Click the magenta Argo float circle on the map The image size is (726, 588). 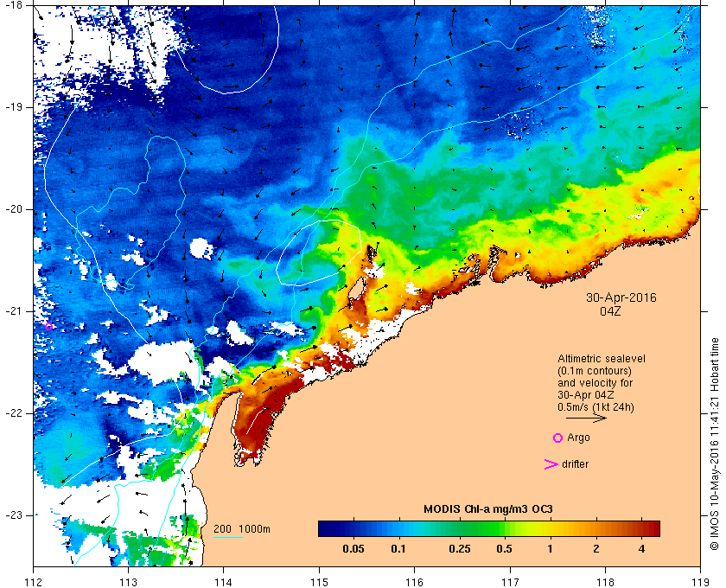click(49, 326)
